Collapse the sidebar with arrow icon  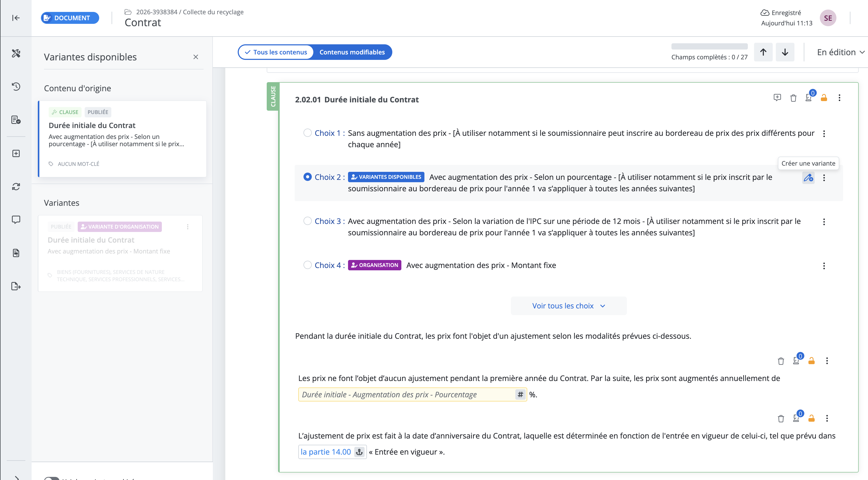(x=16, y=18)
